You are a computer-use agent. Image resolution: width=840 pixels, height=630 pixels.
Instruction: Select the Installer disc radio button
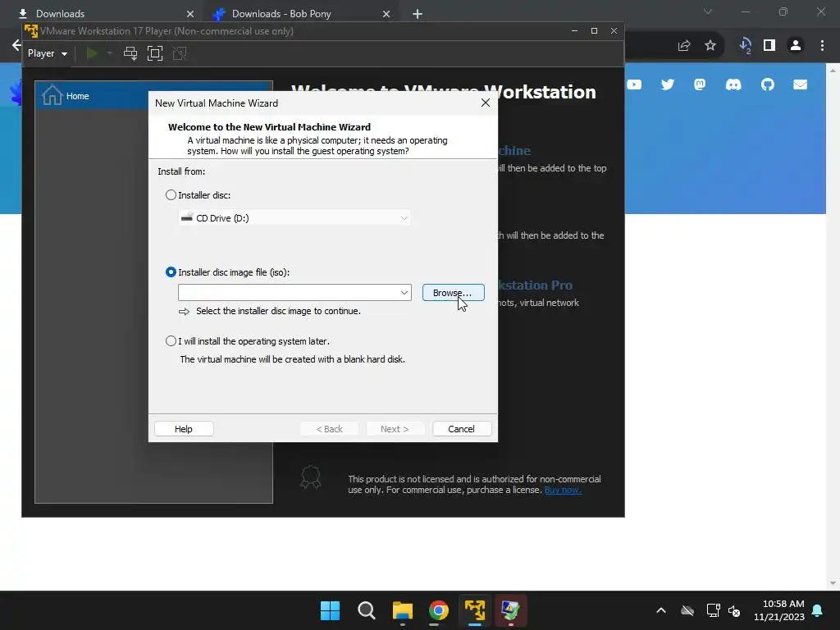(171, 195)
